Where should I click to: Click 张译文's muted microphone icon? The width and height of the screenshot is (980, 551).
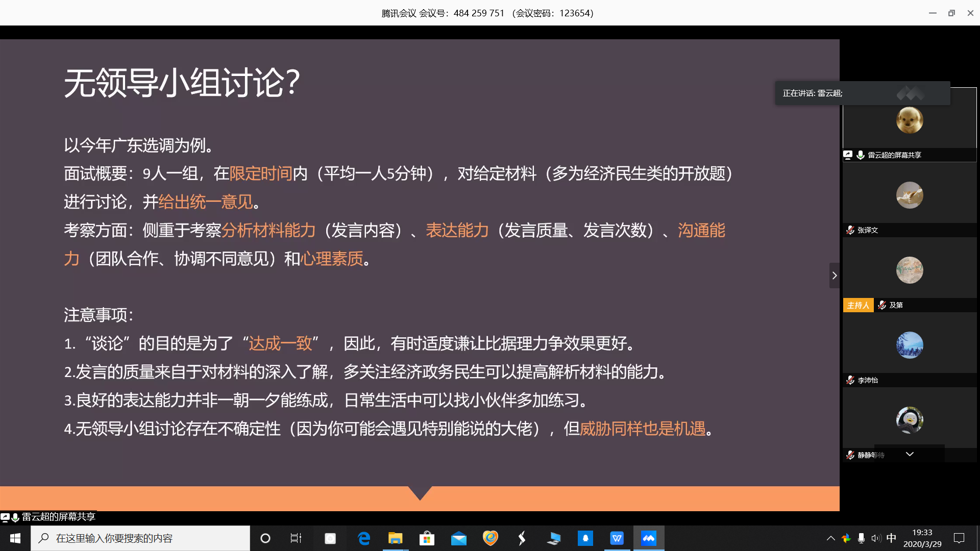[x=850, y=230]
